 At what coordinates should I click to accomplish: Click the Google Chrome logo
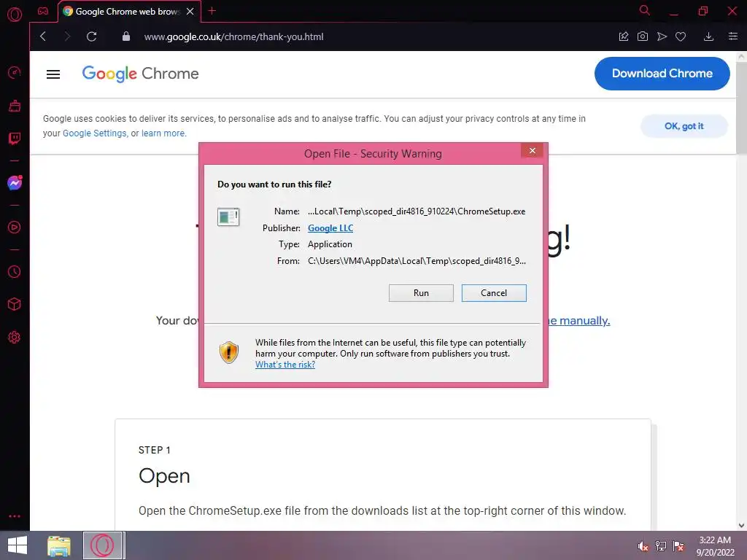point(141,74)
